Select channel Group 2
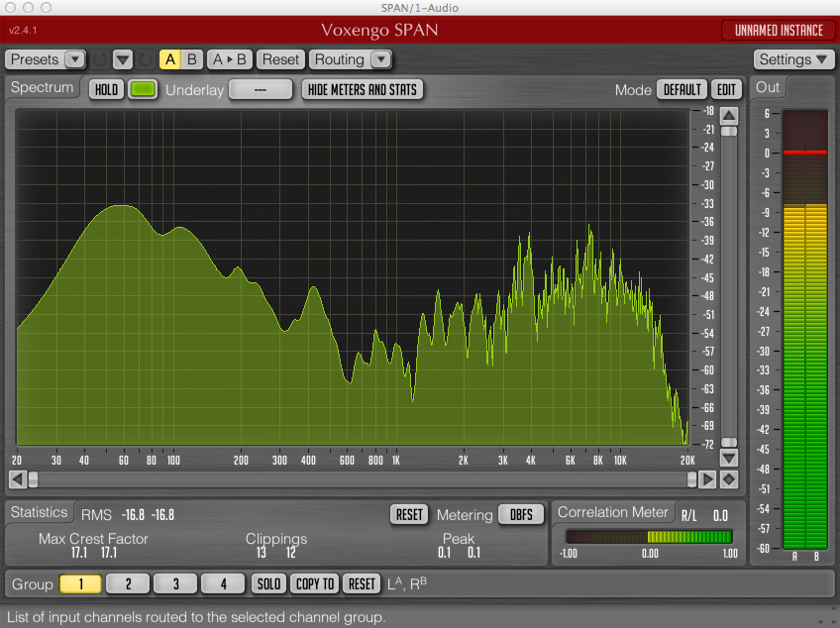 click(x=128, y=583)
